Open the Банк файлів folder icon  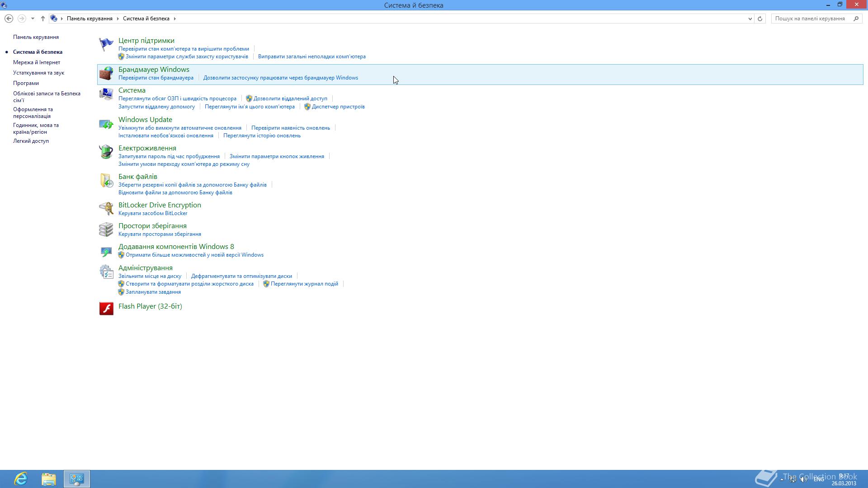coord(106,180)
